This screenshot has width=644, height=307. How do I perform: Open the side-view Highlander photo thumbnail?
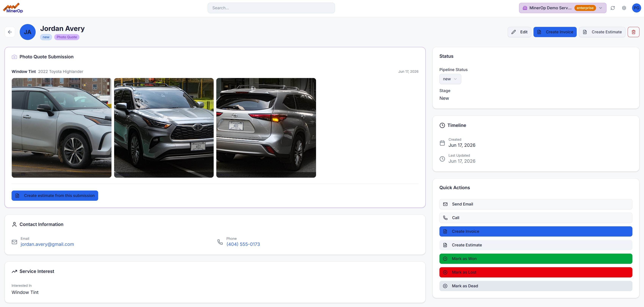61,128
